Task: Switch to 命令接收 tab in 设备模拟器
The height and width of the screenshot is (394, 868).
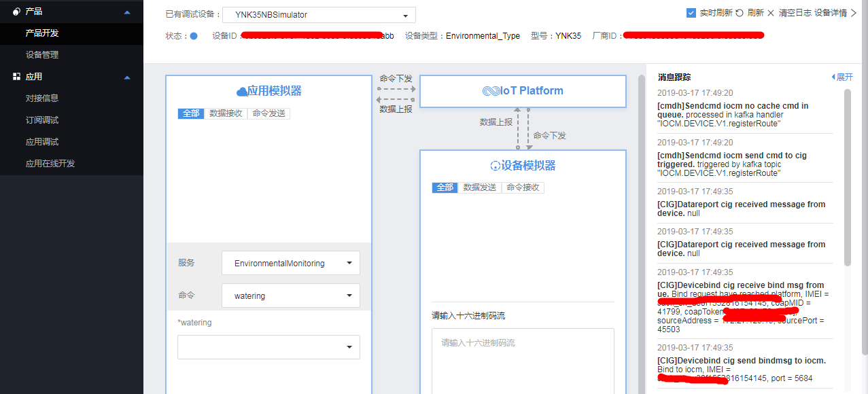Action: point(523,187)
